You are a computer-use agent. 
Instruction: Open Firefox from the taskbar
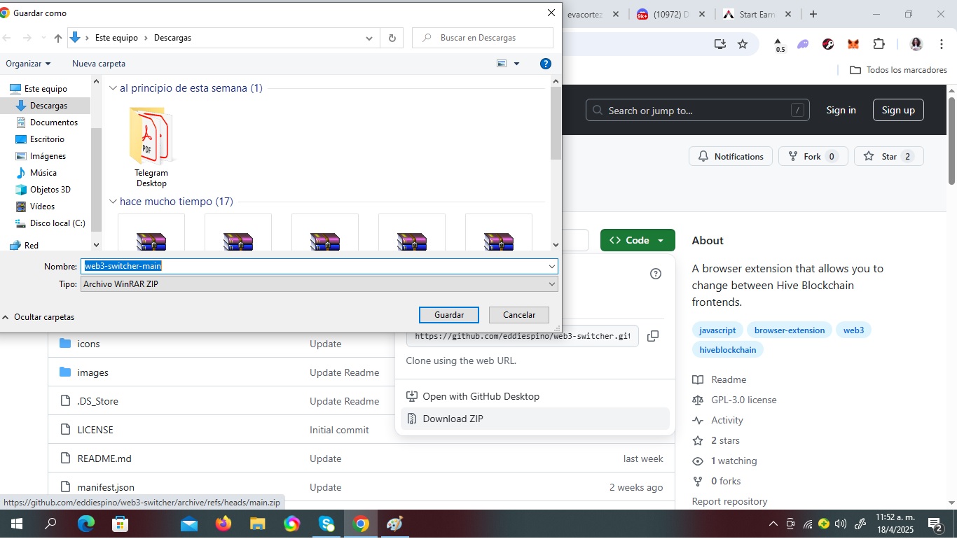tap(223, 524)
